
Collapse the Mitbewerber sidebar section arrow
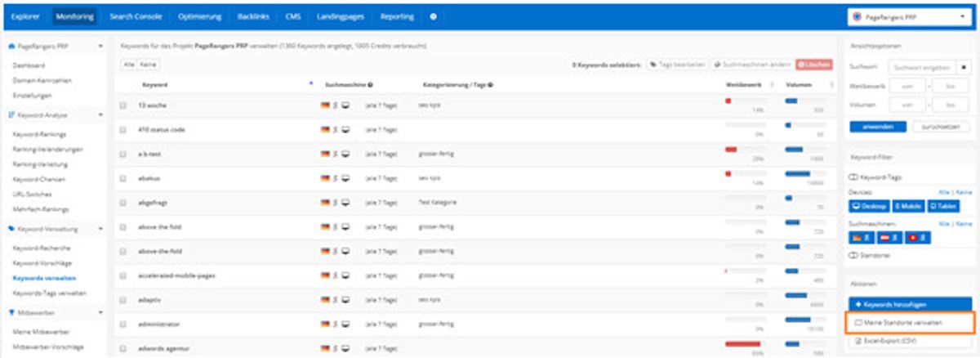100,312
